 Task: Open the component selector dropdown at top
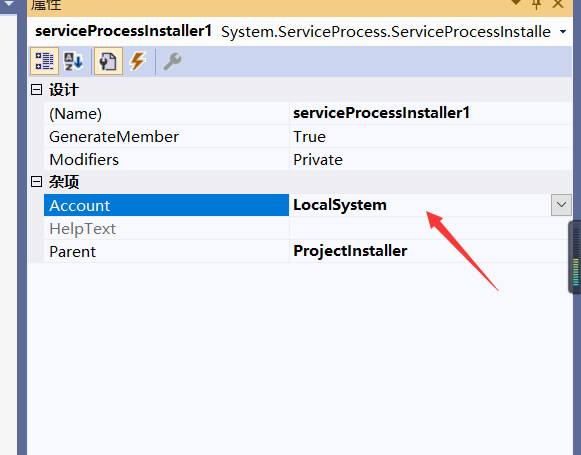click(x=563, y=32)
